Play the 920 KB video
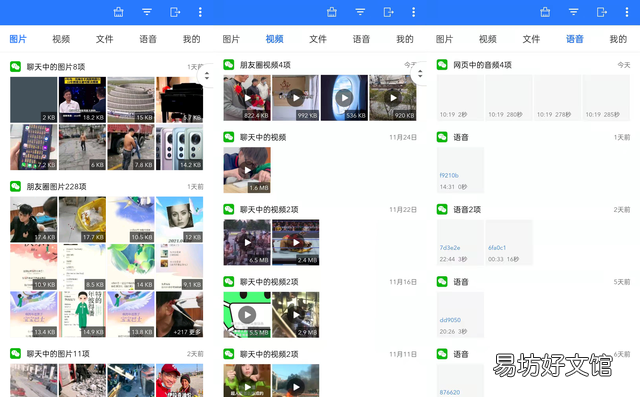 393,98
